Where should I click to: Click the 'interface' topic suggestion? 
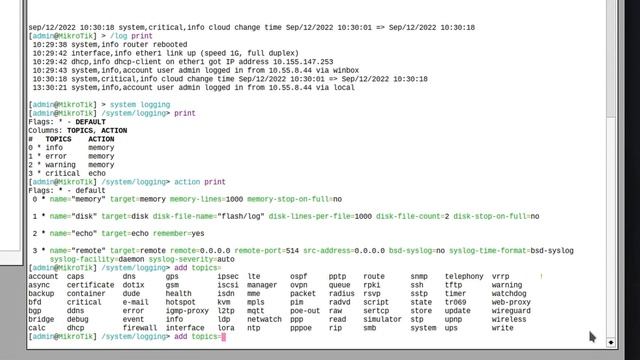pyautogui.click(x=185, y=328)
